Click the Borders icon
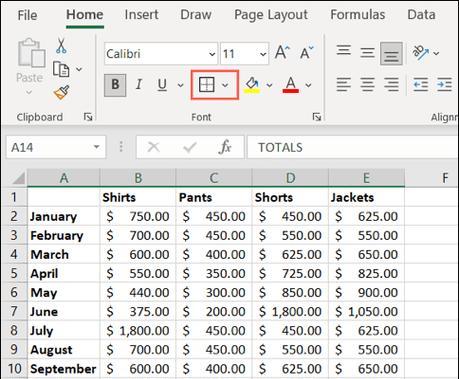Viewport: 459px width, 379px height. click(207, 85)
